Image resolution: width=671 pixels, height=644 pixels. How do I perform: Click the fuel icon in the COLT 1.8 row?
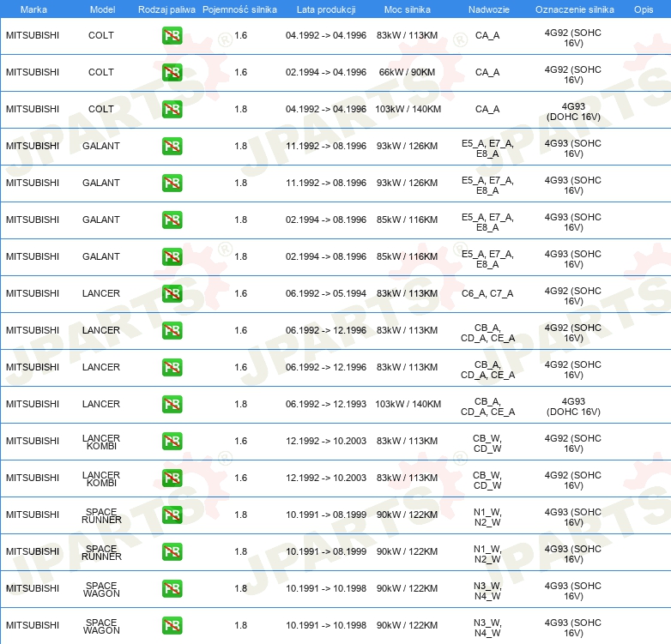click(172, 110)
